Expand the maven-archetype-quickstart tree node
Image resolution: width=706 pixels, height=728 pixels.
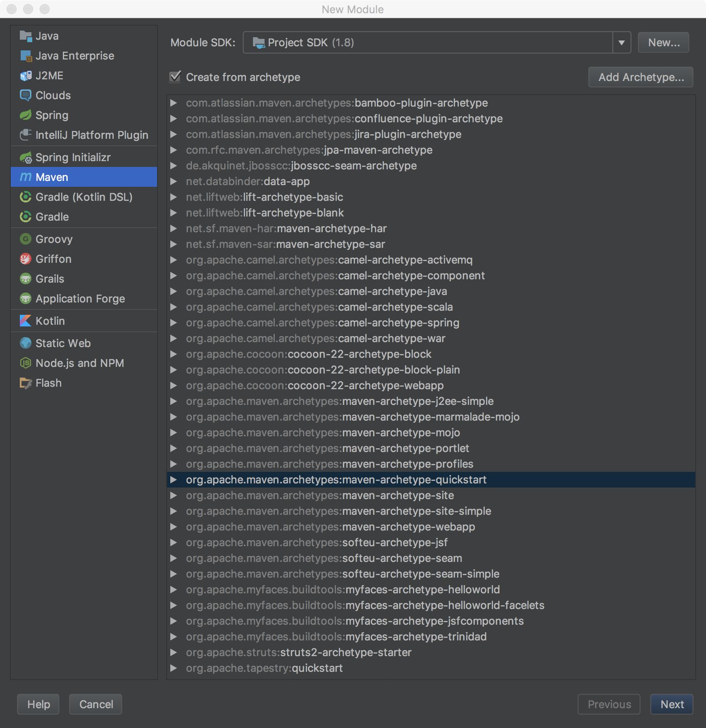(x=174, y=480)
